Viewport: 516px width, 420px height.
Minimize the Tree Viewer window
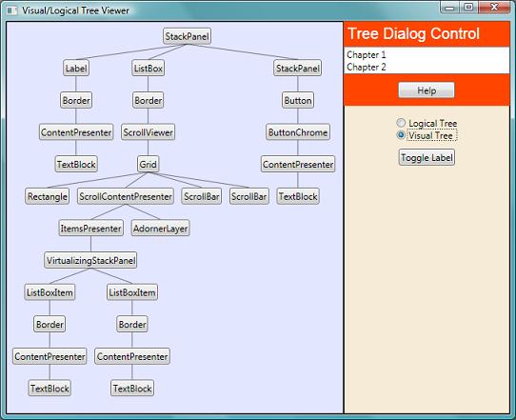tap(450, 7)
